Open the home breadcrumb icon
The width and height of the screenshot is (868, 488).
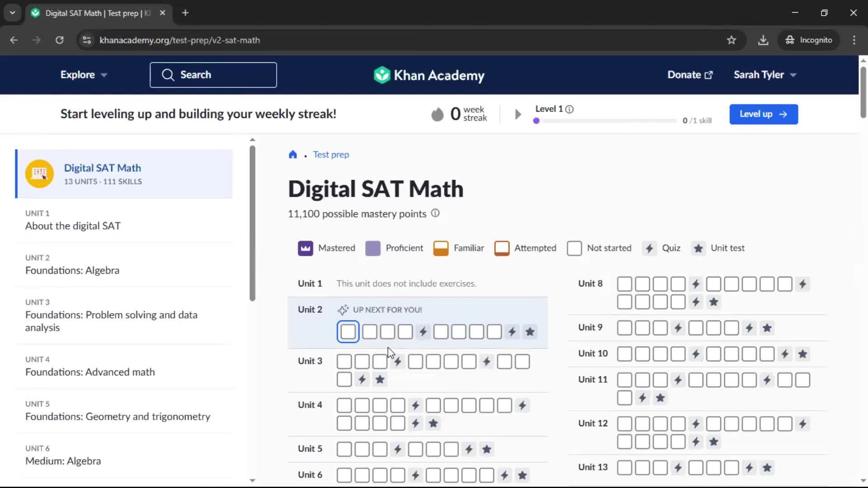pos(293,155)
